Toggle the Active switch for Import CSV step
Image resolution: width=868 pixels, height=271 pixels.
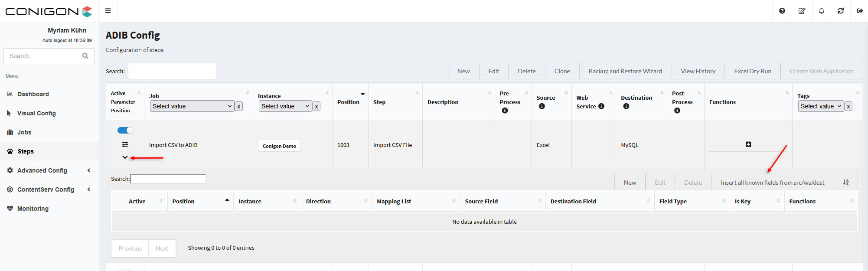click(x=125, y=131)
